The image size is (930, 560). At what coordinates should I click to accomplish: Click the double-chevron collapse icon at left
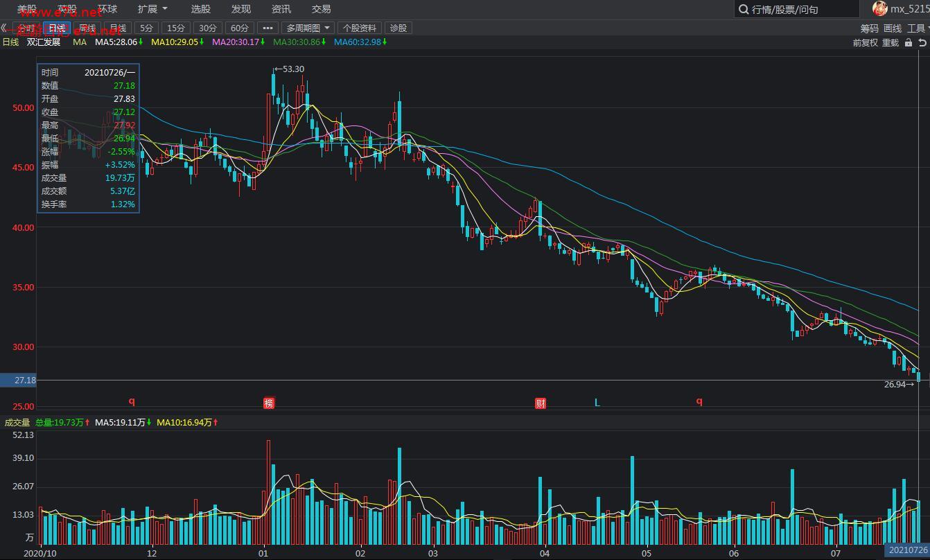[x=4, y=28]
